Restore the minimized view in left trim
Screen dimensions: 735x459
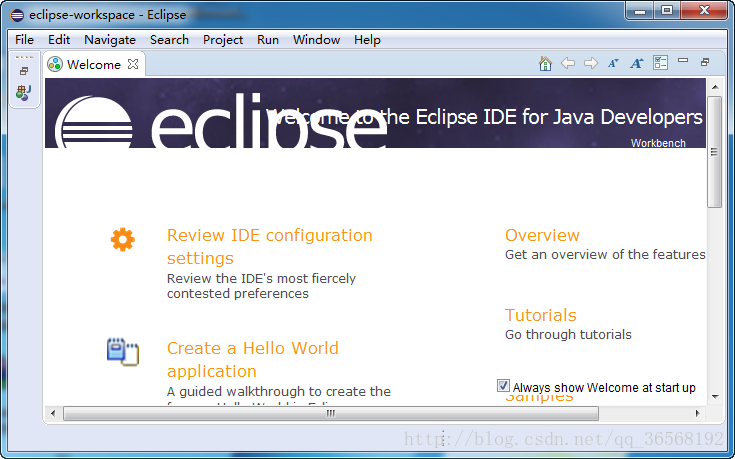click(24, 71)
